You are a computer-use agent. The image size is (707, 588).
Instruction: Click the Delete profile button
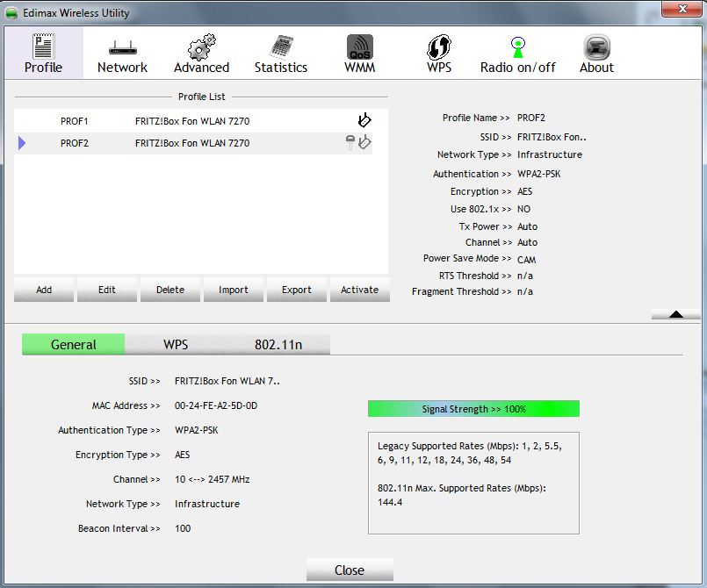170,290
